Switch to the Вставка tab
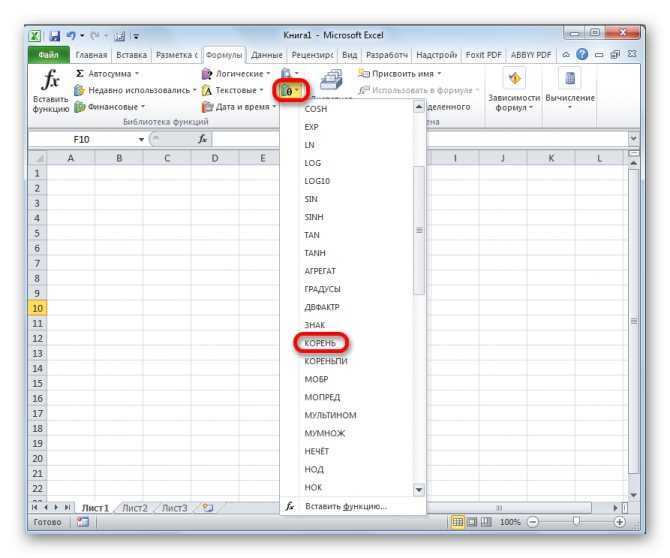The width and height of the screenshot is (670, 558). [132, 55]
